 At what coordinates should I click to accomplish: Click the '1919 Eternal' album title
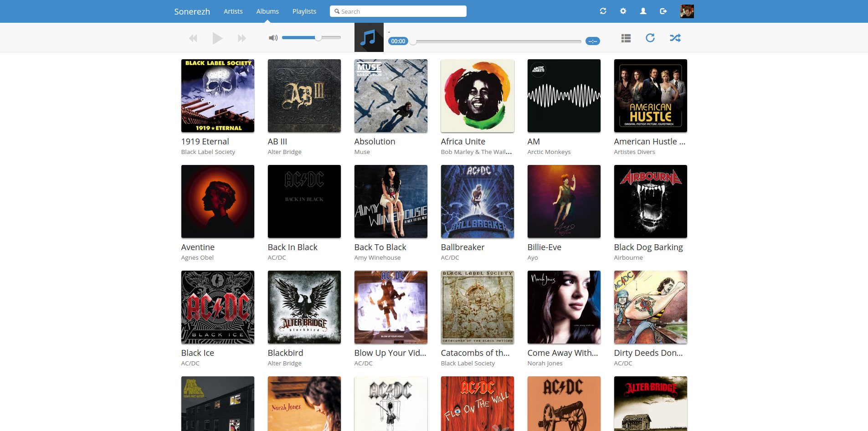(205, 142)
